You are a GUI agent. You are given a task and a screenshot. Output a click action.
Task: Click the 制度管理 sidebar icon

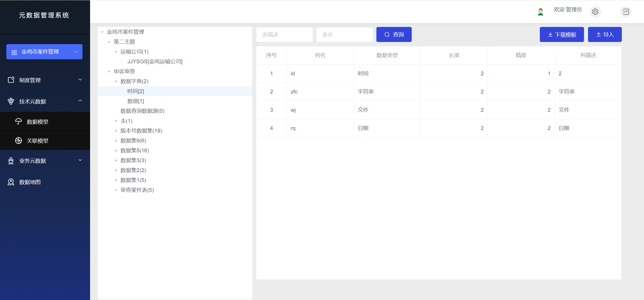pyautogui.click(x=11, y=80)
